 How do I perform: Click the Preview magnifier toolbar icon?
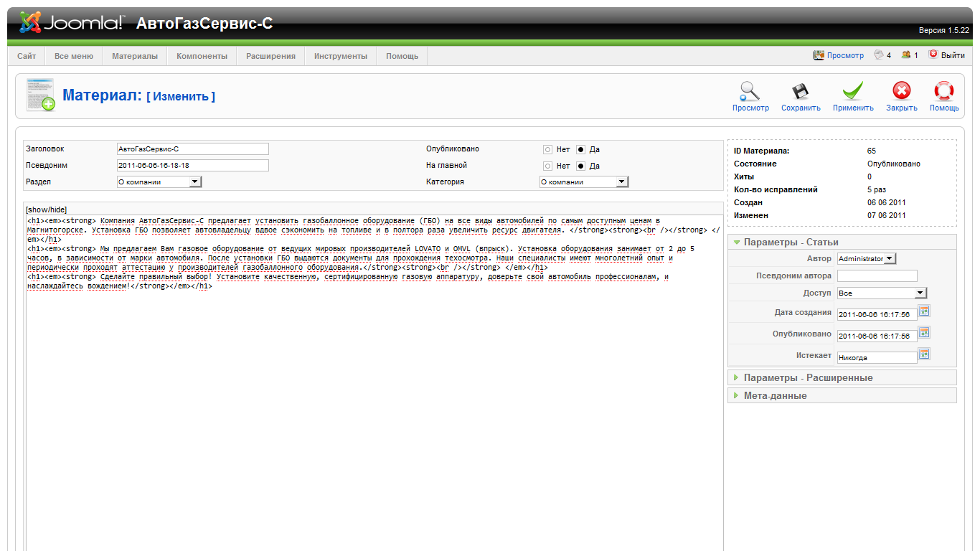click(750, 91)
